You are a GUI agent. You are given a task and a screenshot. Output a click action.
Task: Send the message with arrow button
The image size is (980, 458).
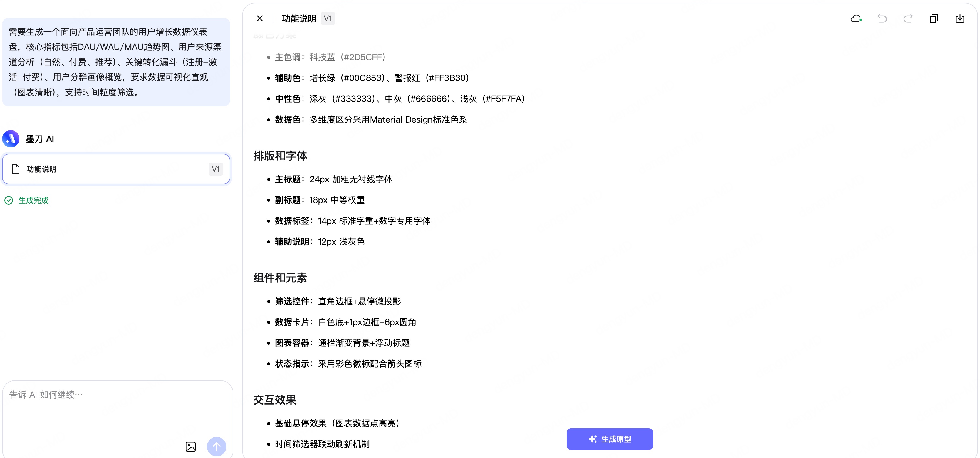tap(216, 447)
